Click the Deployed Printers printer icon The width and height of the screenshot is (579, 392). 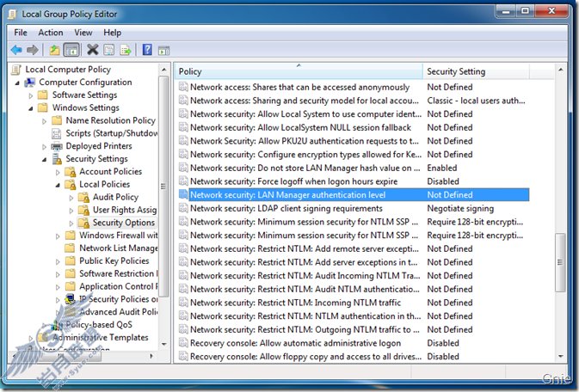tap(57, 146)
